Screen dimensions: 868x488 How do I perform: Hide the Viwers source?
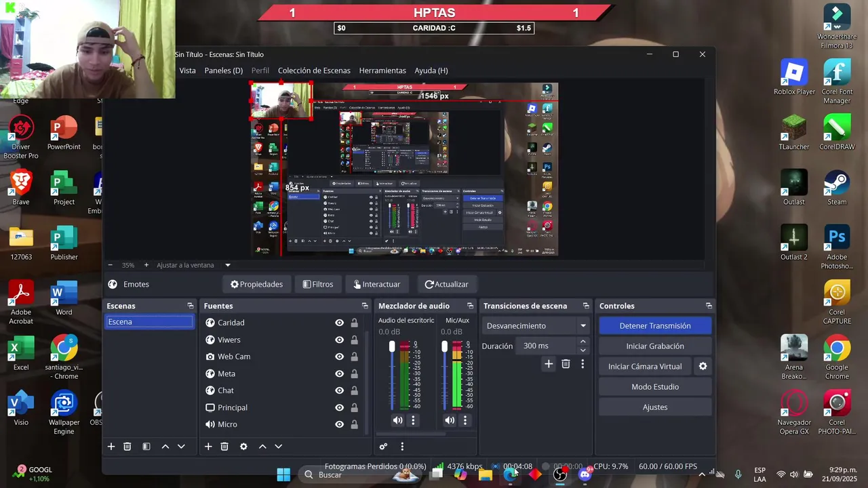coord(339,340)
